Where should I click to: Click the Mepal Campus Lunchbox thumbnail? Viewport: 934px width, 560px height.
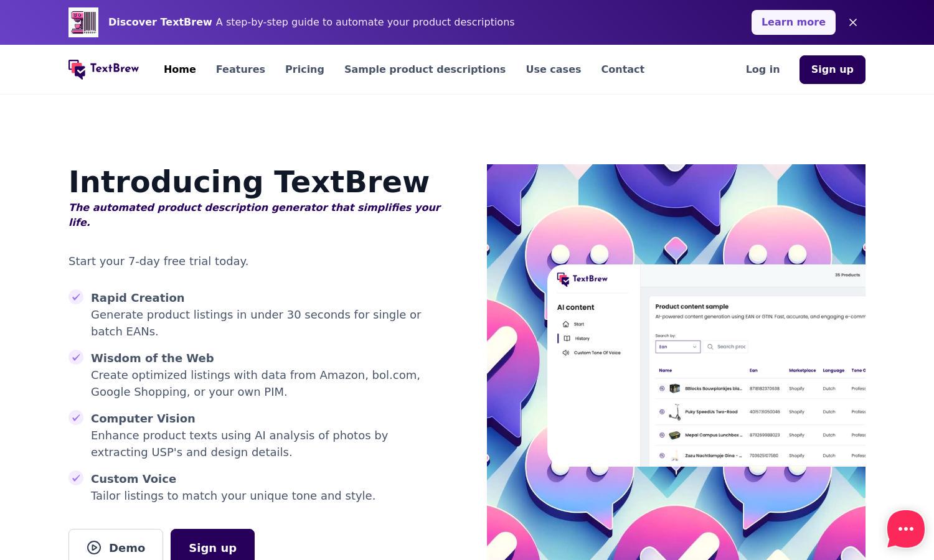675,435
